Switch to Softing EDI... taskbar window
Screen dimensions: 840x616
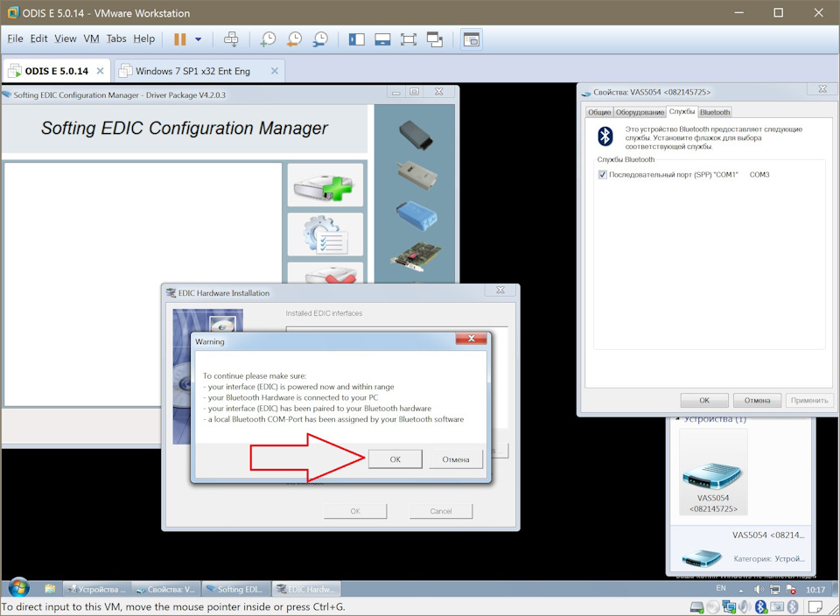(235, 589)
